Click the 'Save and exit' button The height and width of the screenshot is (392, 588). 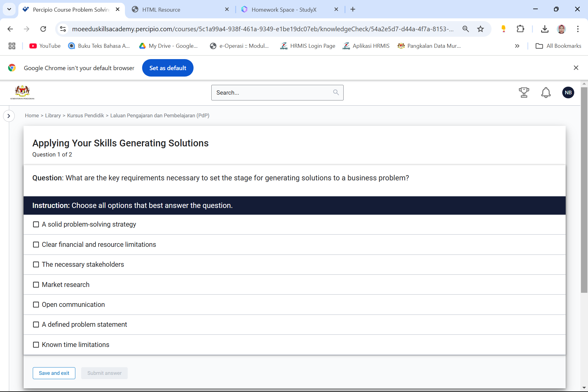[54, 373]
